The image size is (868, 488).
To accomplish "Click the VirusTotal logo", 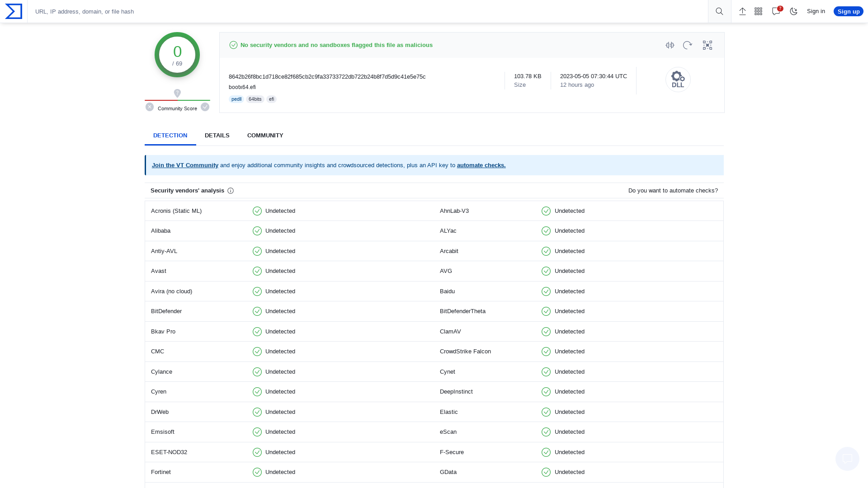I will 14,11.
